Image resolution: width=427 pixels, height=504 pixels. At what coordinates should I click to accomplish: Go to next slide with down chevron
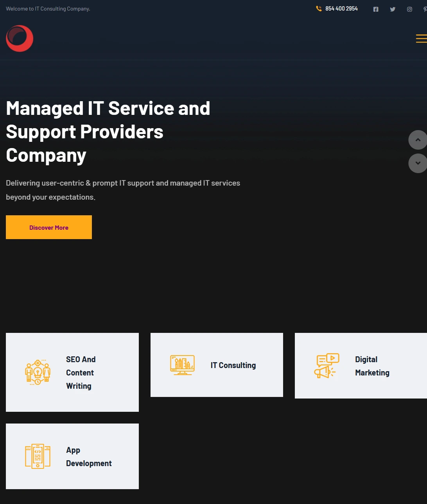418,163
